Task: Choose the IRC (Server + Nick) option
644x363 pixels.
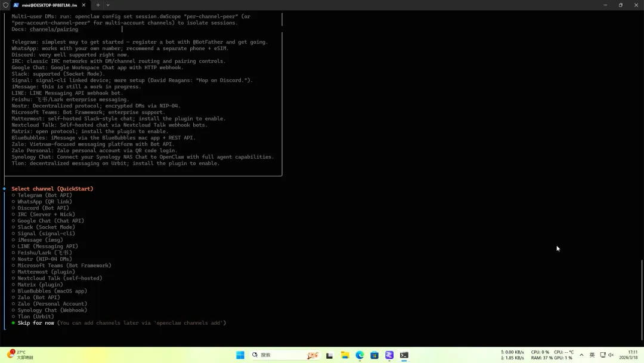Action: coord(43,214)
